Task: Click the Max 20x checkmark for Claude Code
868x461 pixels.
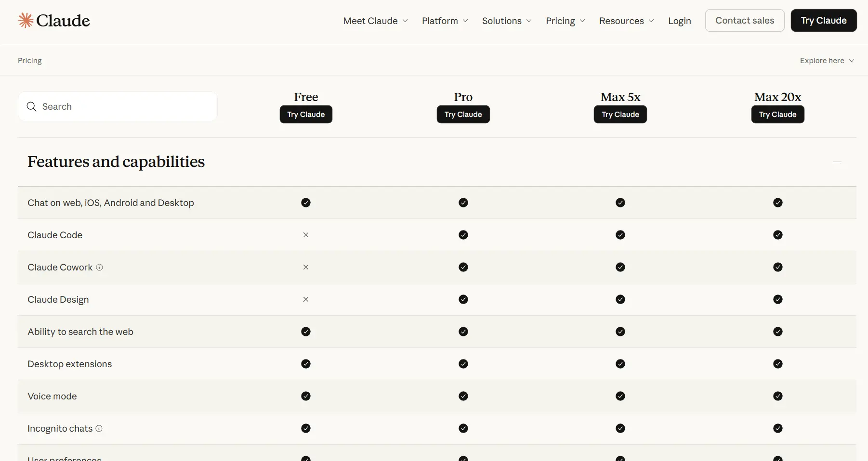Action: (x=778, y=235)
